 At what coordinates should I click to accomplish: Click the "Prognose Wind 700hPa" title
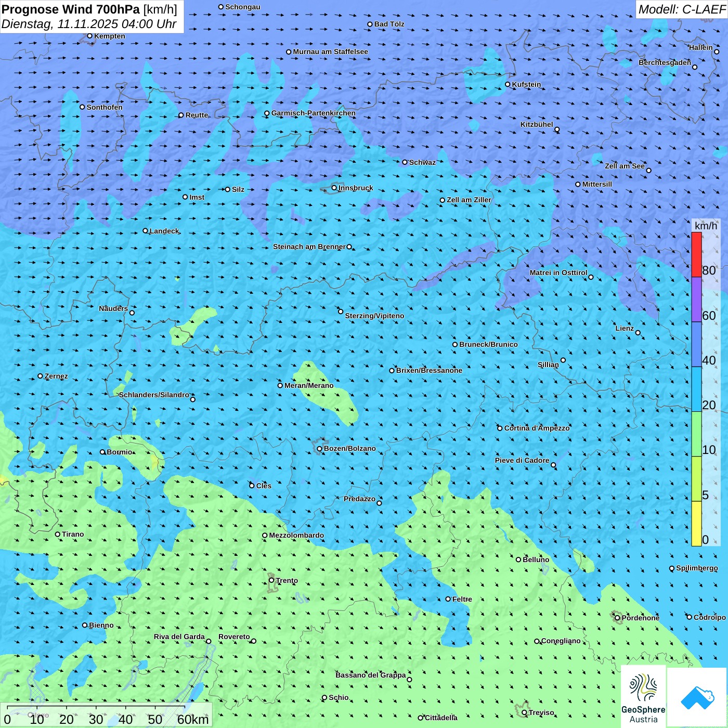71,9
